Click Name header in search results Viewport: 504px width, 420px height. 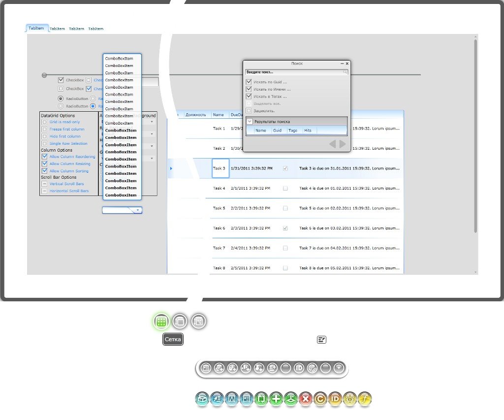(x=261, y=130)
